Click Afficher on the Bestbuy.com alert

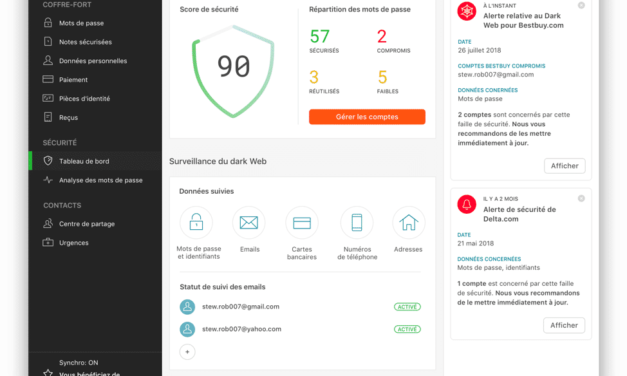click(565, 166)
